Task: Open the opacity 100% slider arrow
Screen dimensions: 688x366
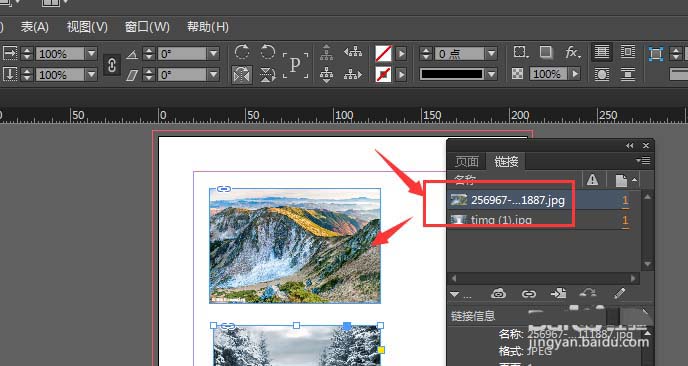Action: click(x=574, y=74)
